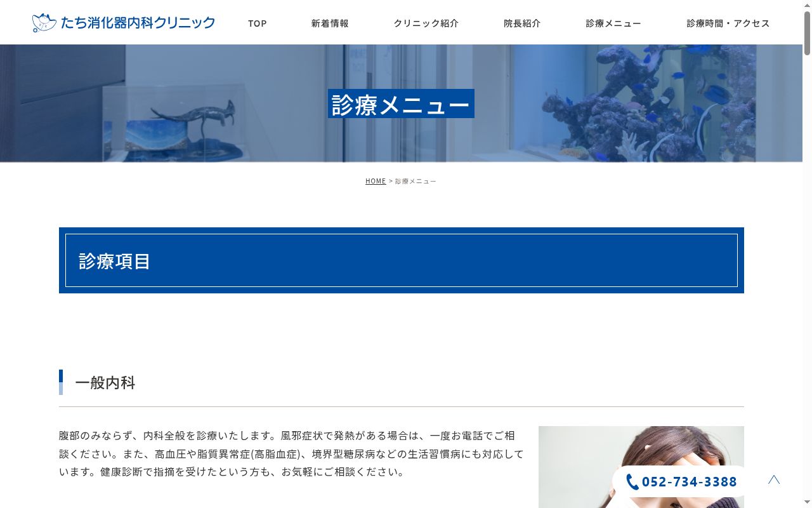Open the TOP menu item

(x=258, y=23)
